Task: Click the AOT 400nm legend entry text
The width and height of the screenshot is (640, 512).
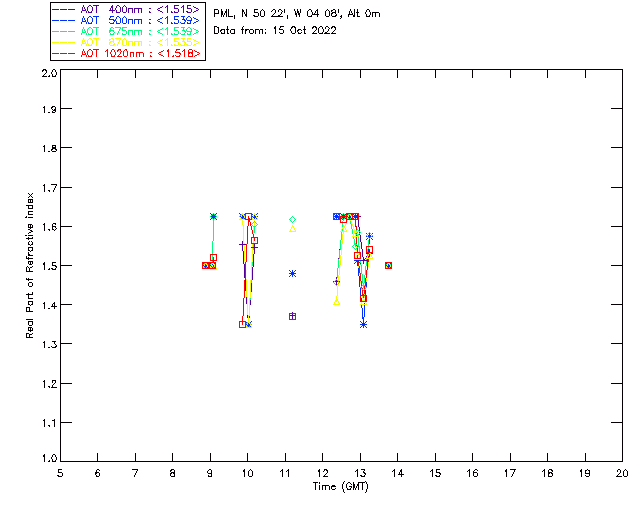Action: pos(140,9)
